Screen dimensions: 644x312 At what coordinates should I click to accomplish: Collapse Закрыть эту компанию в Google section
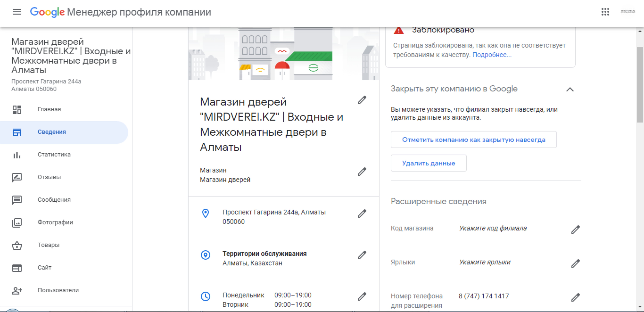(x=570, y=89)
